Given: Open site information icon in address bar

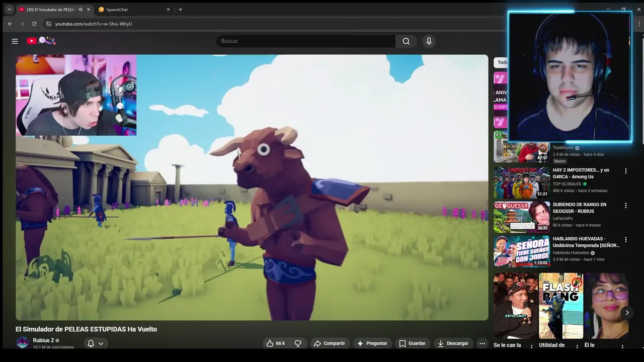Looking at the screenshot, I should click(x=48, y=24).
